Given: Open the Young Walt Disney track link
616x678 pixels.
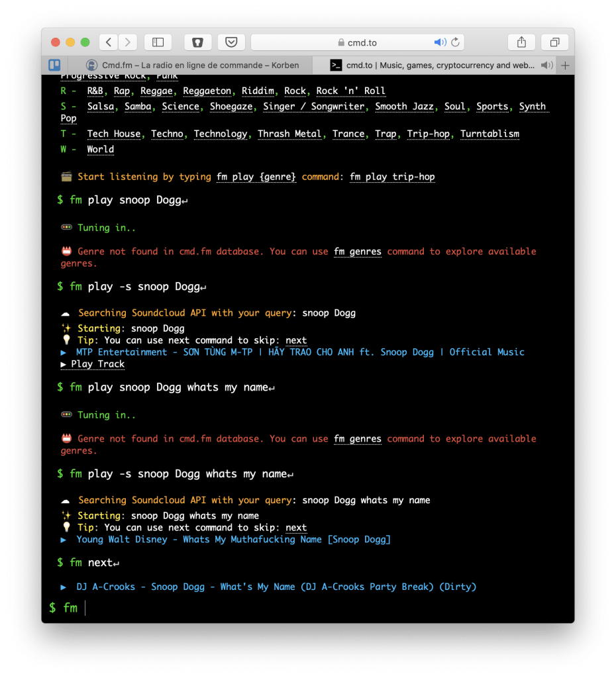Looking at the screenshot, I should 234,540.
